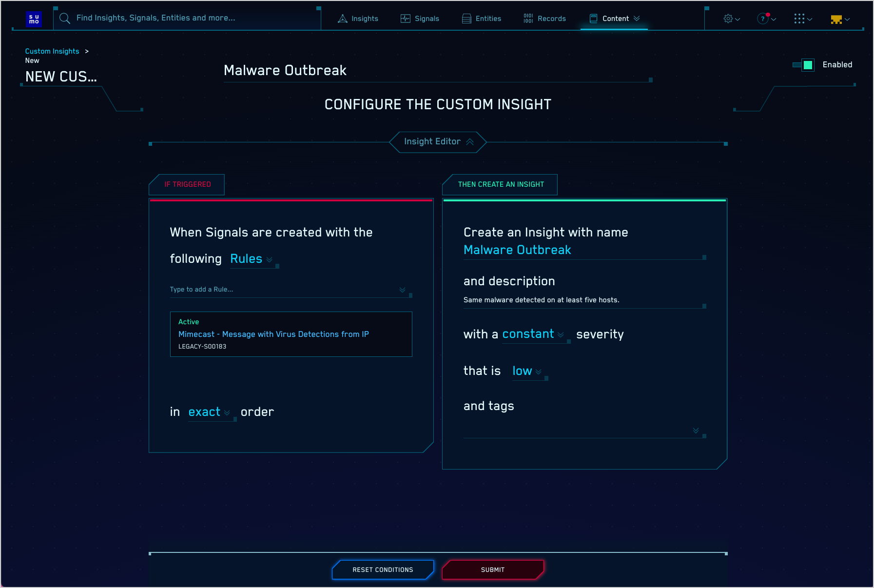Open the help menu icon

point(762,18)
